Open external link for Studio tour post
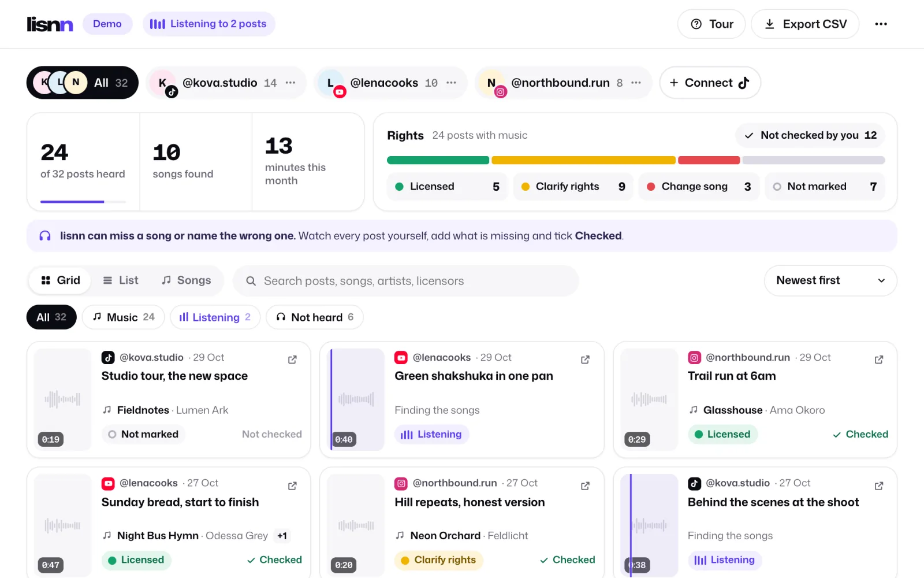The height and width of the screenshot is (578, 924). pyautogui.click(x=292, y=360)
